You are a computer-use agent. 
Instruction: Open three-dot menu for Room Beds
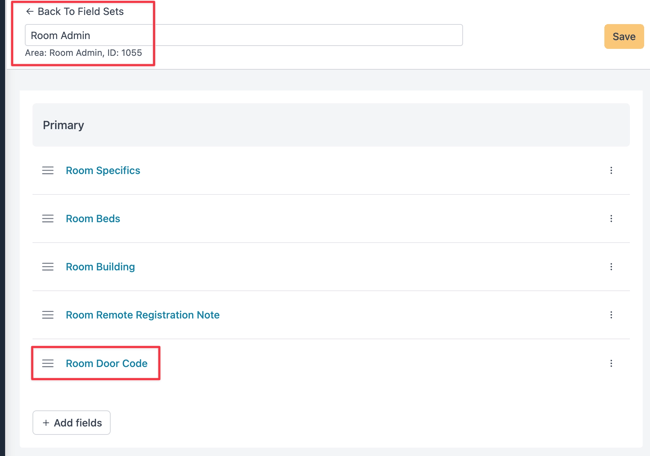point(611,219)
